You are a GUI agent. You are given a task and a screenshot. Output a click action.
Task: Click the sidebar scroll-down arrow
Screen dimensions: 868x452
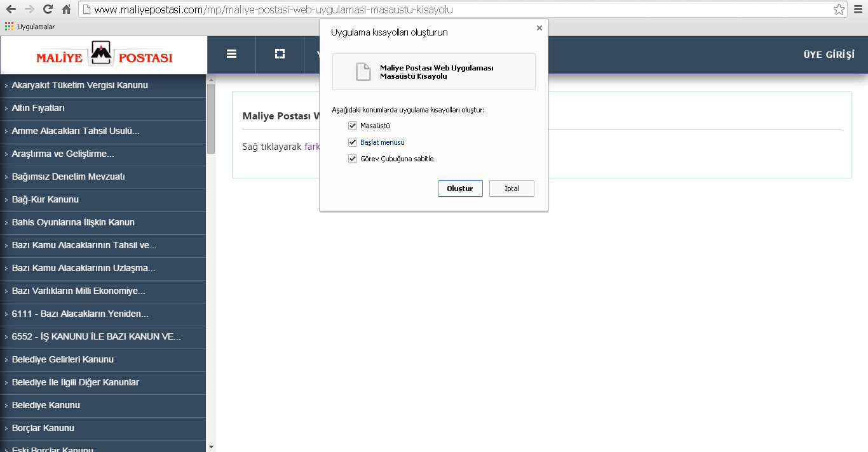[x=211, y=447]
